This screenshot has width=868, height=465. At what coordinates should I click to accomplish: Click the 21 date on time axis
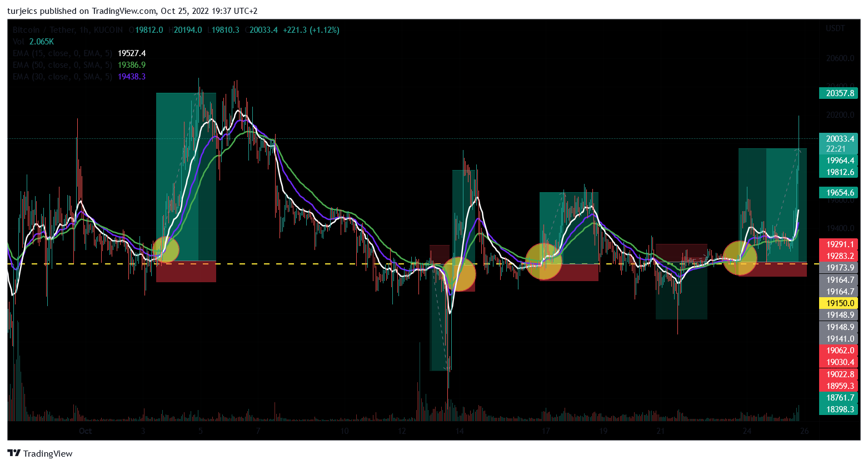click(x=661, y=431)
